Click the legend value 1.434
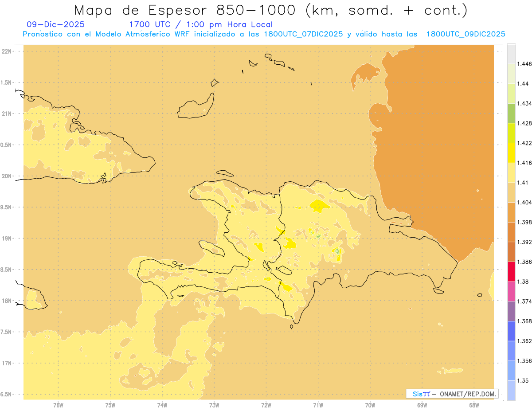The width and height of the screenshot is (532, 411). (x=524, y=103)
